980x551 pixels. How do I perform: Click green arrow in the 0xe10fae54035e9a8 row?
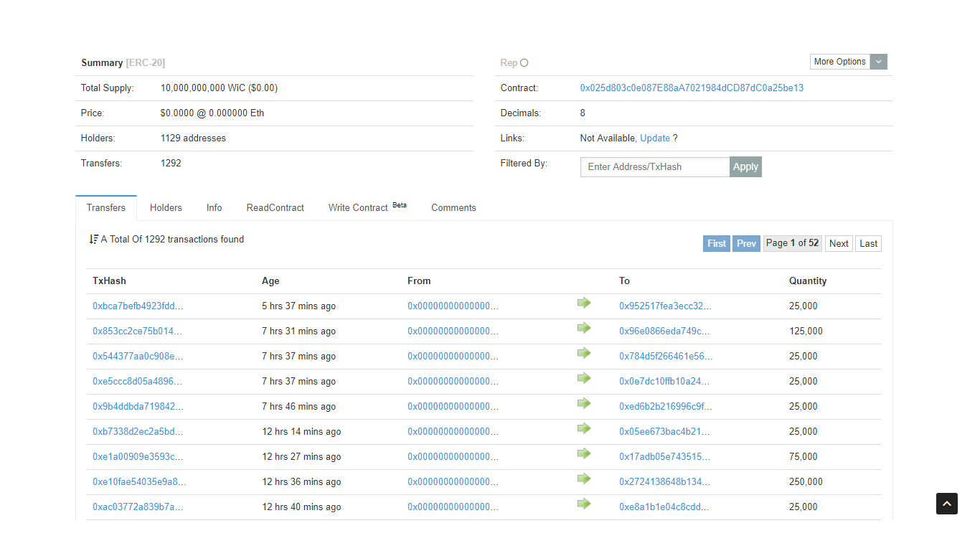tap(584, 479)
